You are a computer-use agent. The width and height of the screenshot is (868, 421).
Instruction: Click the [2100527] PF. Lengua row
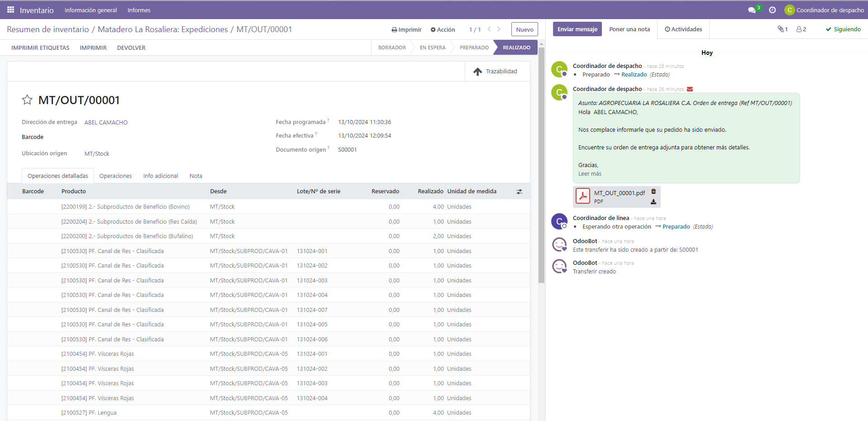268,413
